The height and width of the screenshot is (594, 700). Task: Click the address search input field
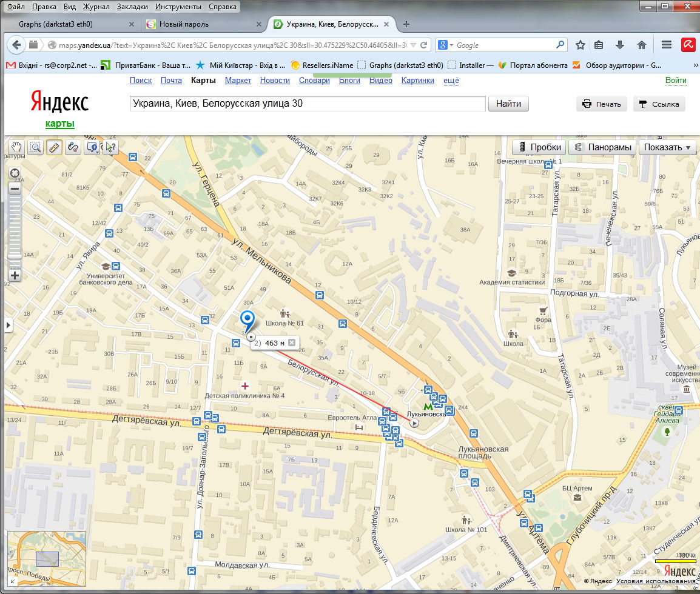click(x=308, y=104)
